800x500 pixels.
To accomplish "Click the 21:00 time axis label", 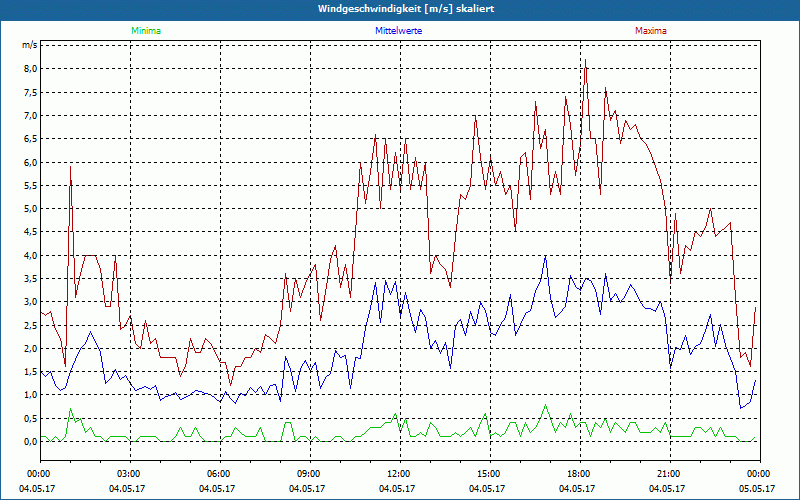I will pos(669,473).
